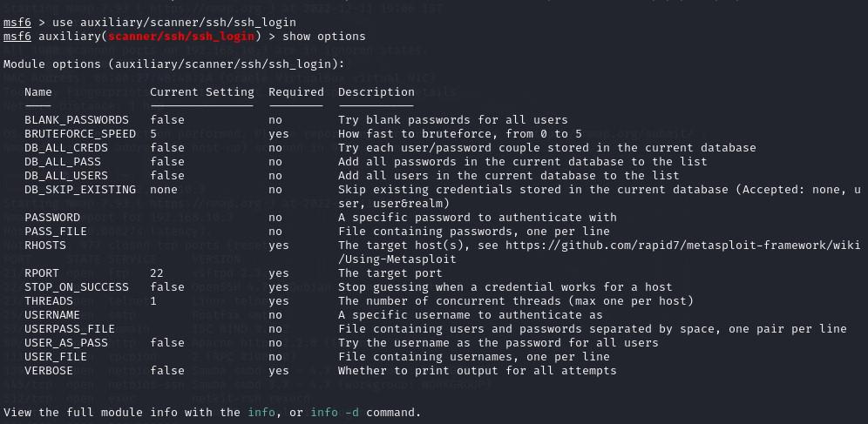Click the "Module options" heading line

click(174, 64)
